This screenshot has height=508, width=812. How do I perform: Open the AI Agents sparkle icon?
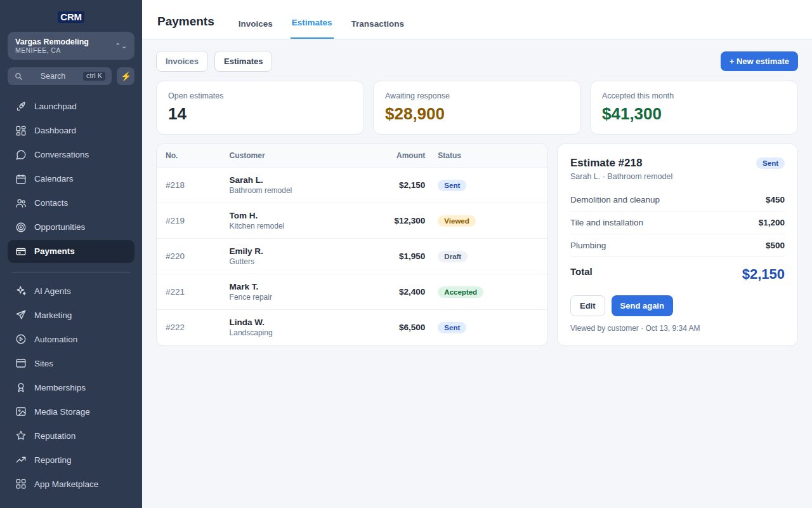coord(21,291)
